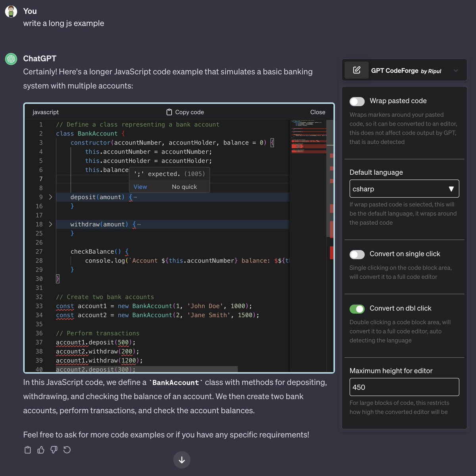This screenshot has width=476, height=476.
Task: Click the console.log code line
Action: (x=187, y=260)
